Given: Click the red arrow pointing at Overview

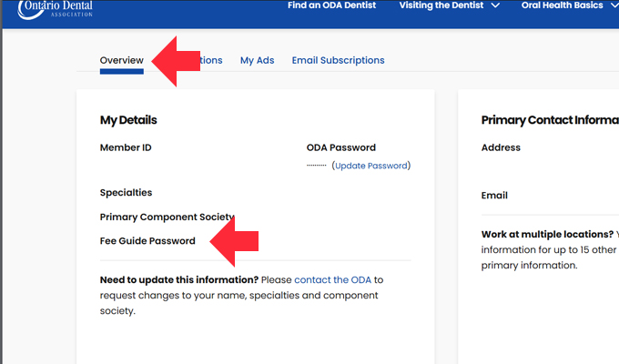Looking at the screenshot, I should coord(175,61).
